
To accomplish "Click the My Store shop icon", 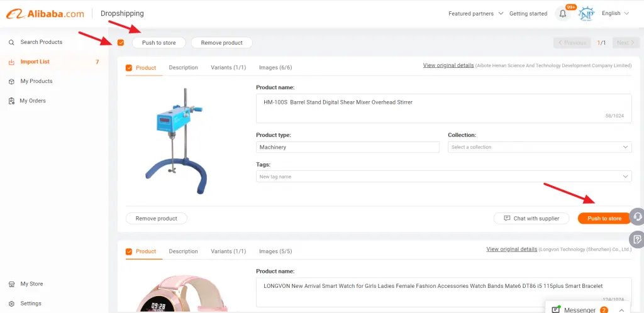I will [x=11, y=284].
